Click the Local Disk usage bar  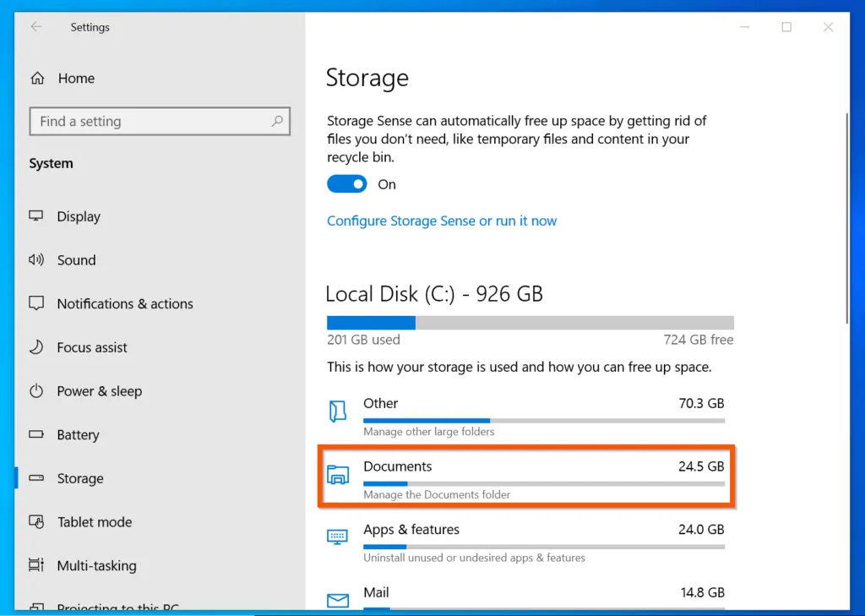click(x=530, y=322)
